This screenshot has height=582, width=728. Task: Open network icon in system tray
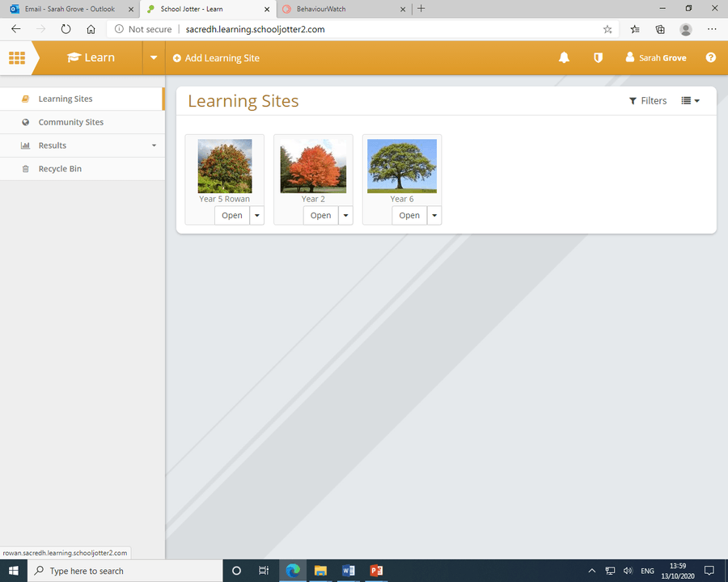pyautogui.click(x=610, y=571)
